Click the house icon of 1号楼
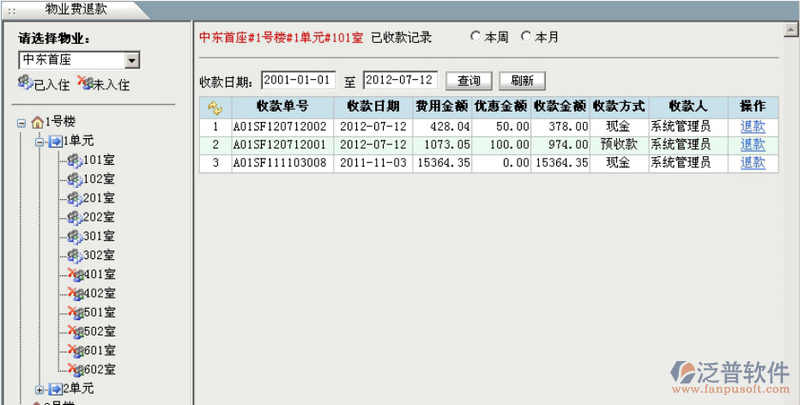 [x=37, y=122]
